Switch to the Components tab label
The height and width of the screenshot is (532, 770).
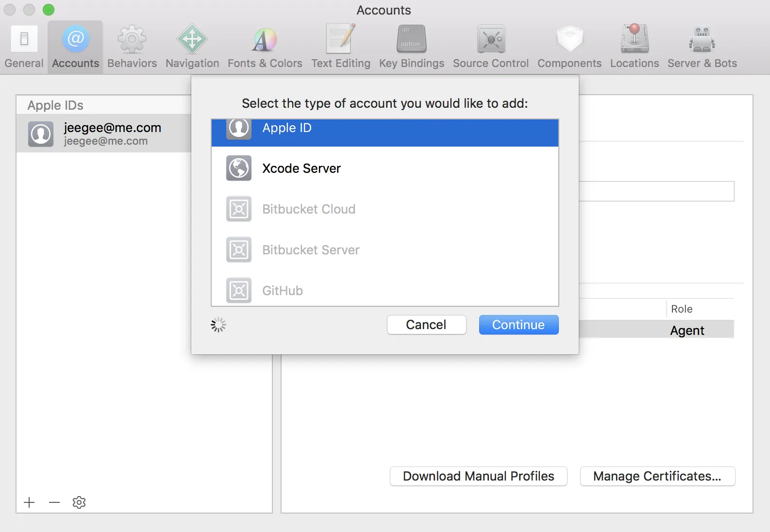point(569,64)
